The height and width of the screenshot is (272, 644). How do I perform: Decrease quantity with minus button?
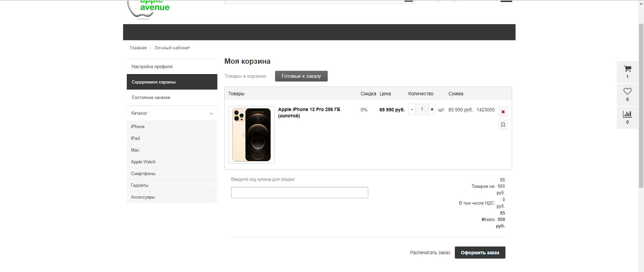(412, 109)
